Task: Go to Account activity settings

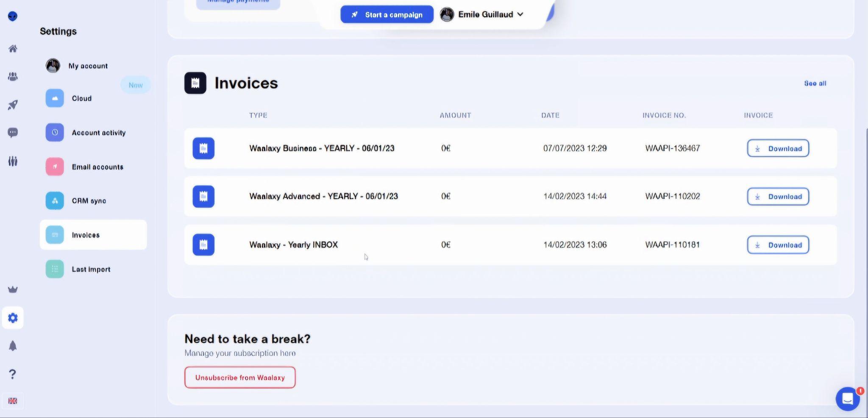Action: [x=99, y=133]
